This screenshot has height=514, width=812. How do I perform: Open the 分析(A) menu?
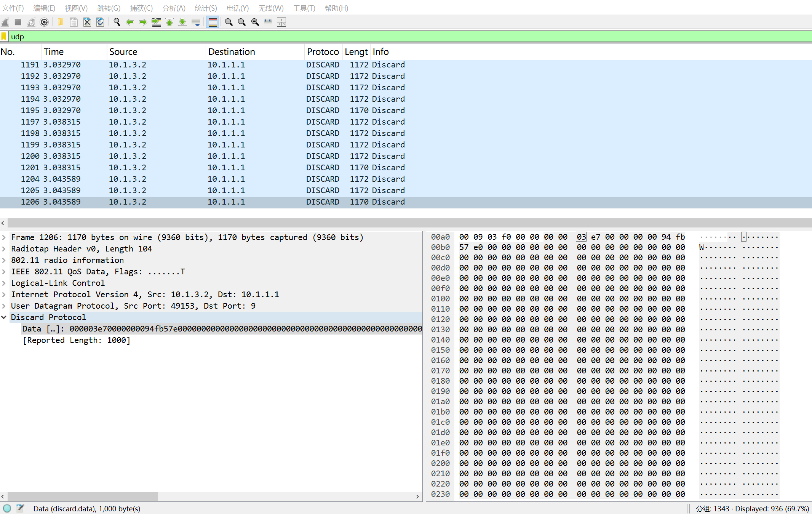coord(174,8)
